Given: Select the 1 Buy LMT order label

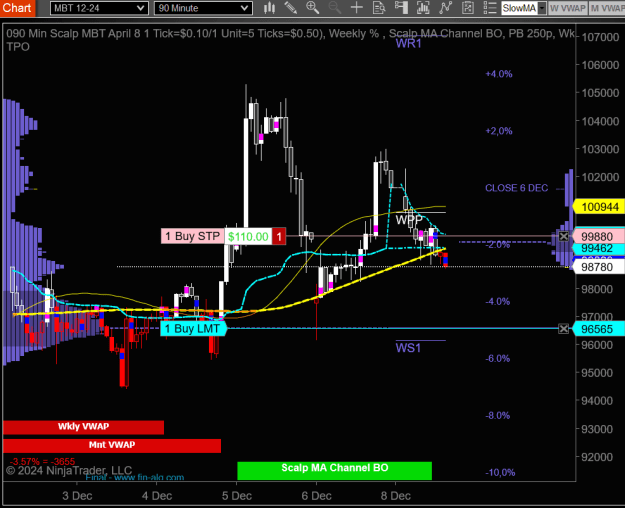Looking at the screenshot, I should (193, 329).
